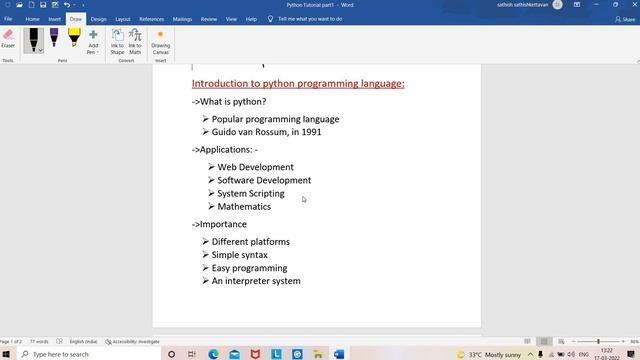Click Page 1 of 2 in status bar

tap(11, 341)
